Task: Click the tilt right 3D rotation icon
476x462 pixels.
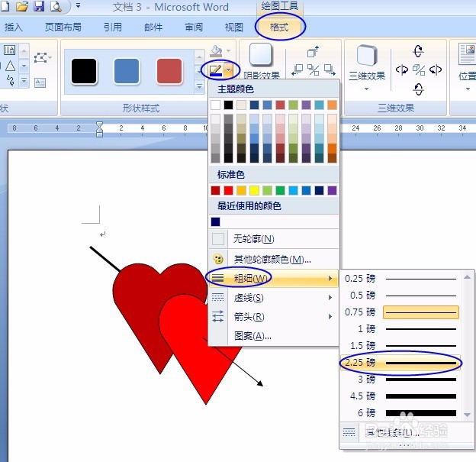Action: (436, 70)
